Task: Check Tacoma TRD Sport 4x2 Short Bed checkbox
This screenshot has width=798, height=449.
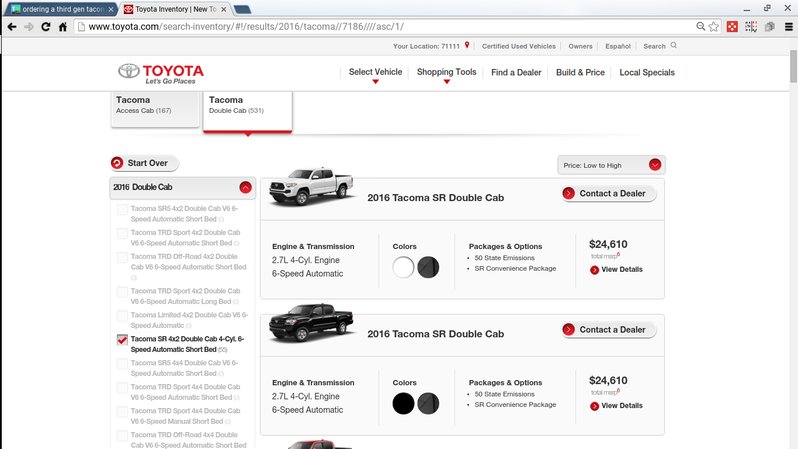Action: (x=122, y=233)
